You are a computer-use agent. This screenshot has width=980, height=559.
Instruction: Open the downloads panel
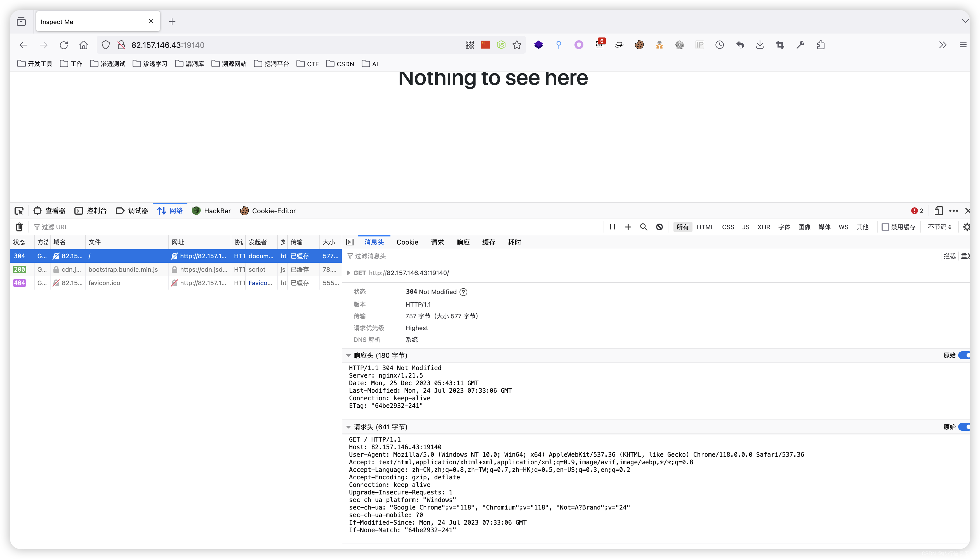point(760,45)
